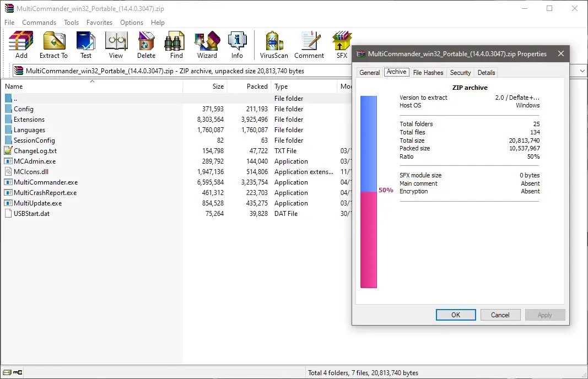Image resolution: width=588 pixels, height=379 pixels.
Task: Select the Config folder icon
Action: (8, 109)
